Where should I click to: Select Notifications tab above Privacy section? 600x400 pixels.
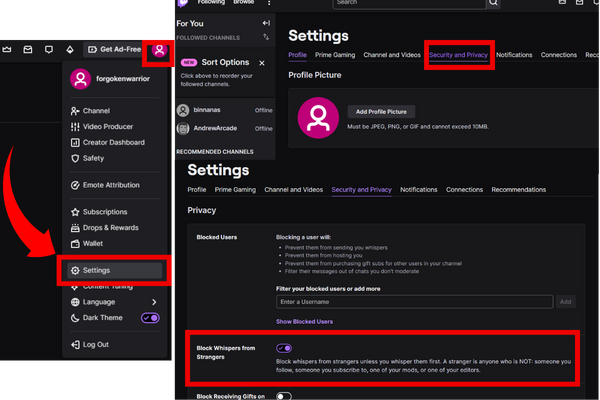tap(419, 189)
